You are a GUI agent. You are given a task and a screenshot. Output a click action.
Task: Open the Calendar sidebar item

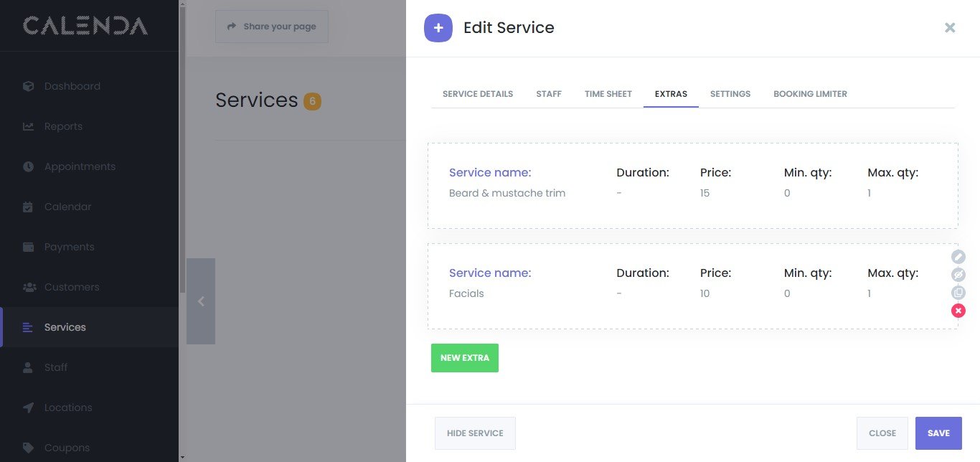(x=67, y=207)
